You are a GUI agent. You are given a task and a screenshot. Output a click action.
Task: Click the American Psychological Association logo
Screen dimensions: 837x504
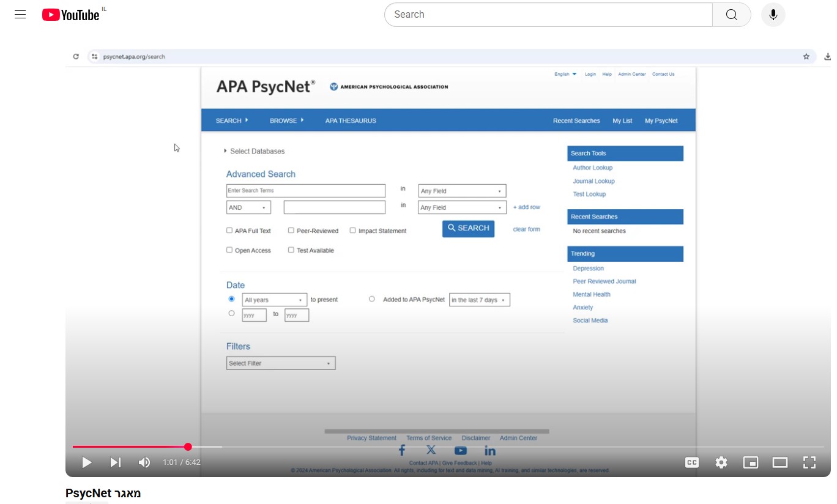click(389, 87)
